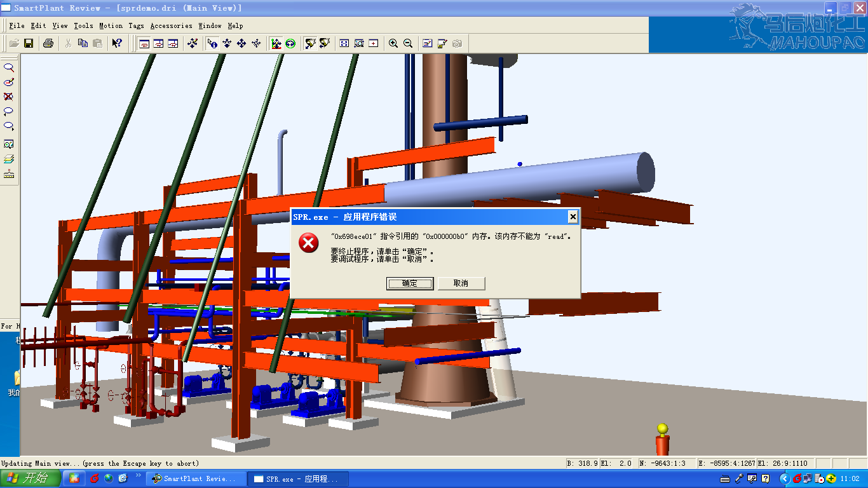
Task: Click the fit view window icon
Action: 344,43
